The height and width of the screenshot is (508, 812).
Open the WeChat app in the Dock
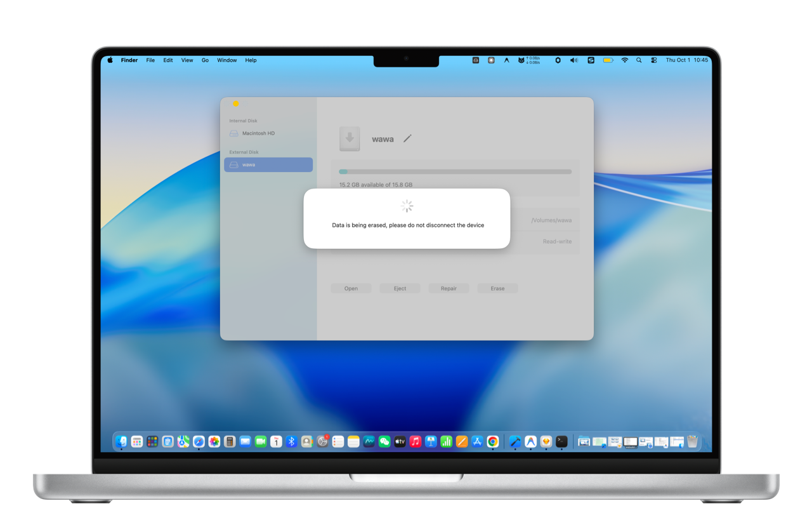(x=384, y=441)
